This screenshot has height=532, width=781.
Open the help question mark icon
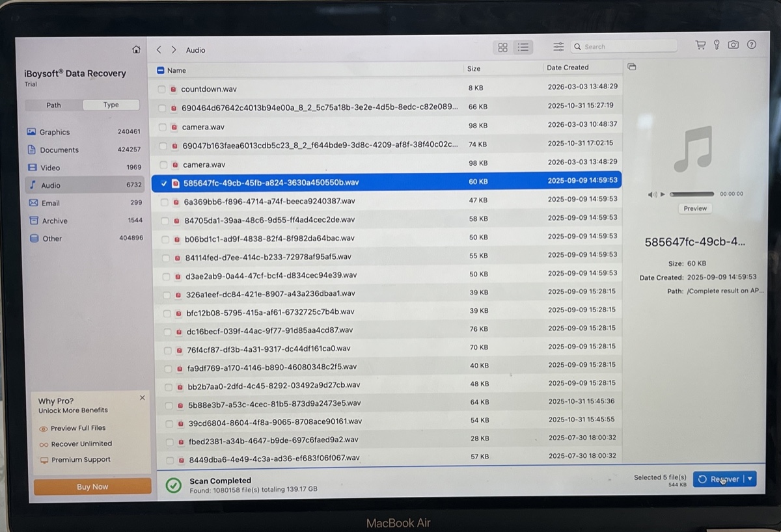(x=752, y=45)
